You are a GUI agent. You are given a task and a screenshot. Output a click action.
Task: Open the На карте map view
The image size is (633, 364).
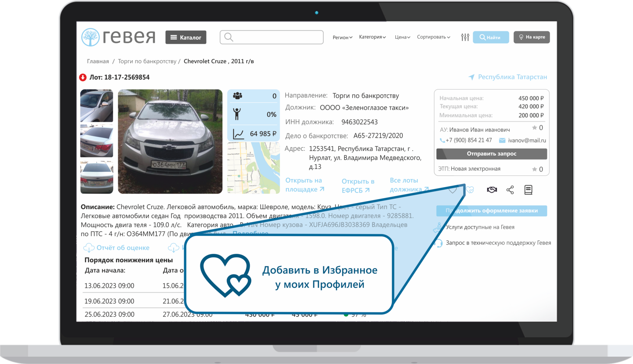[x=532, y=37]
